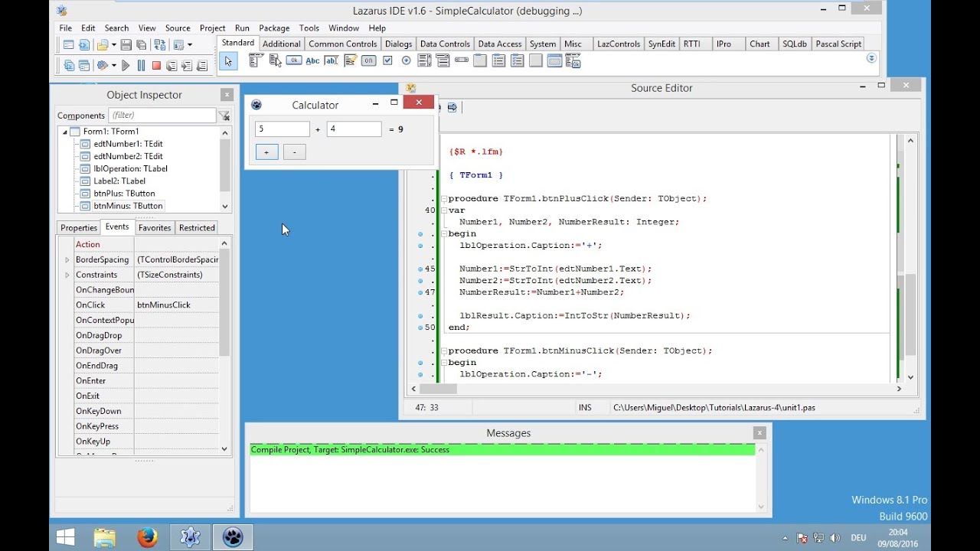This screenshot has width=980, height=551.
Task: Switch to the Additional palette tab
Action: tap(281, 44)
